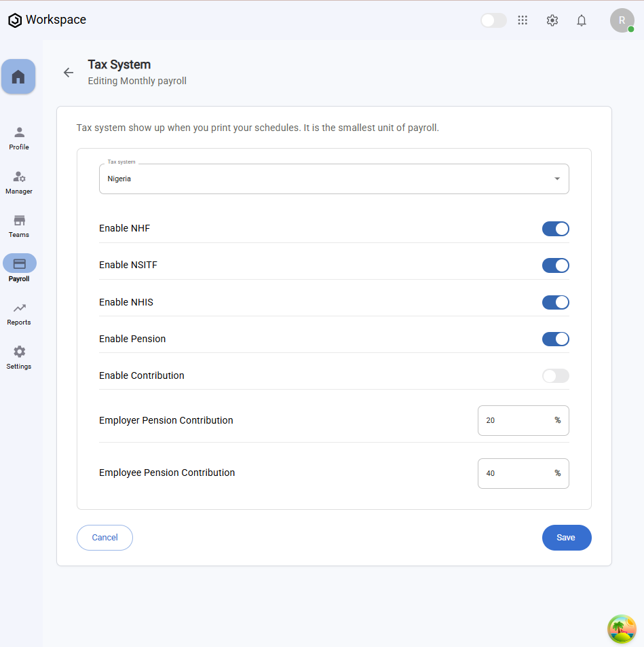644x647 pixels.
Task: Select the Payroll sidebar tab
Action: coord(19,268)
